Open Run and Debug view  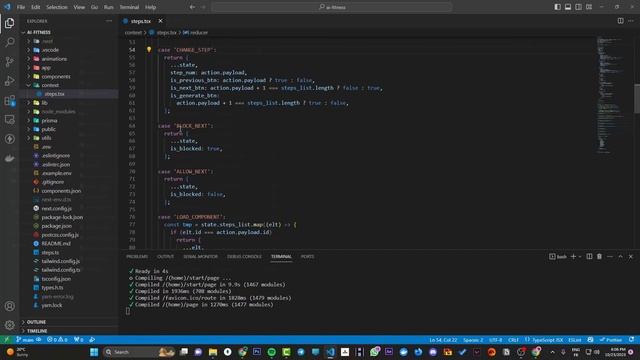click(x=9, y=81)
